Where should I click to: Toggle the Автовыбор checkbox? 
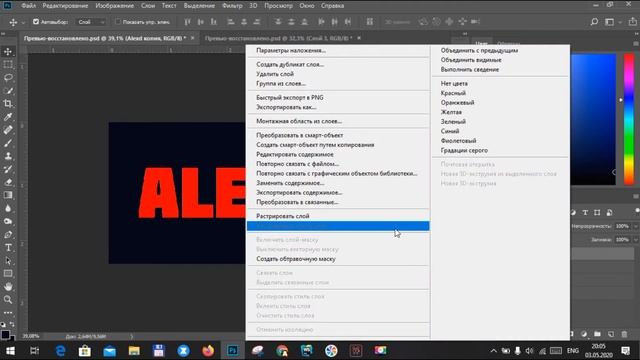(36, 22)
